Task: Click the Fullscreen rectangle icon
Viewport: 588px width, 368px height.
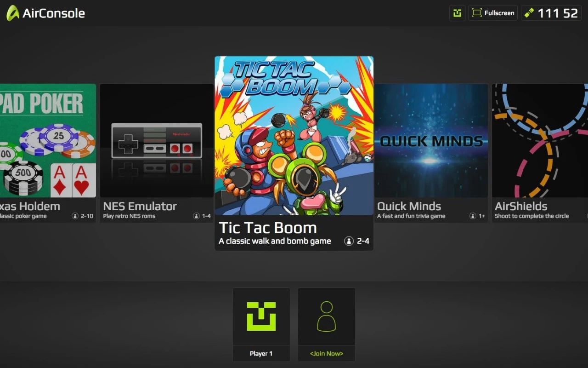Action: [x=477, y=13]
